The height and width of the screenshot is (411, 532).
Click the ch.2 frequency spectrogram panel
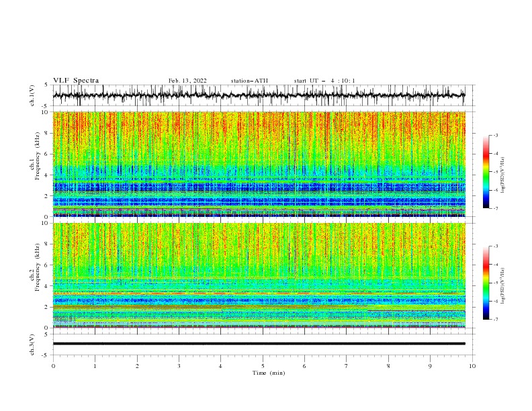(259, 275)
